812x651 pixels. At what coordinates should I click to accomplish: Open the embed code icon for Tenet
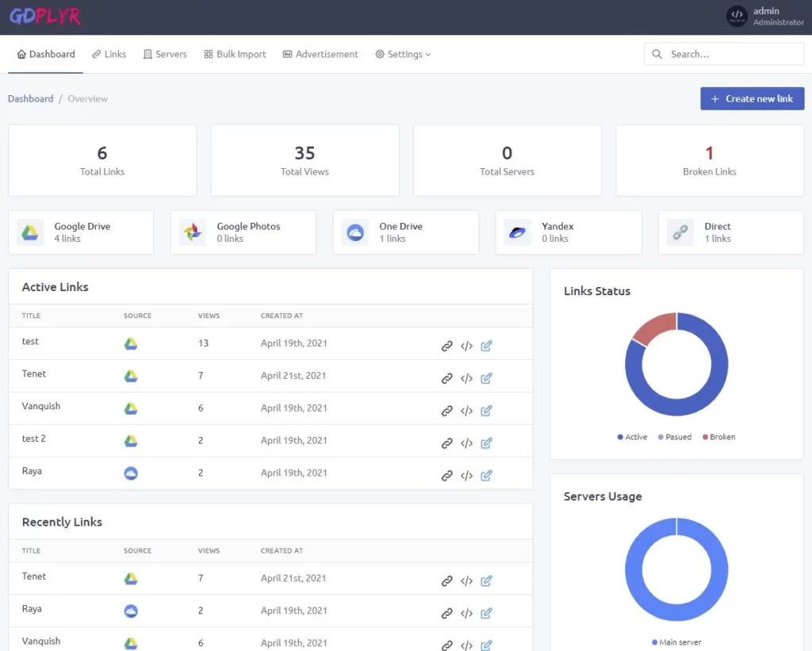click(466, 378)
